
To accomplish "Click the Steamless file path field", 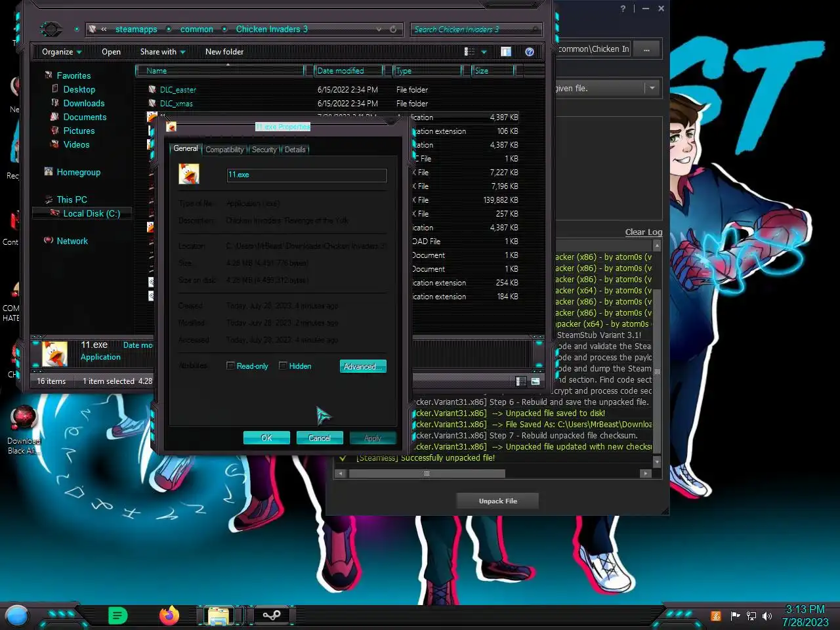I will pyautogui.click(x=593, y=49).
